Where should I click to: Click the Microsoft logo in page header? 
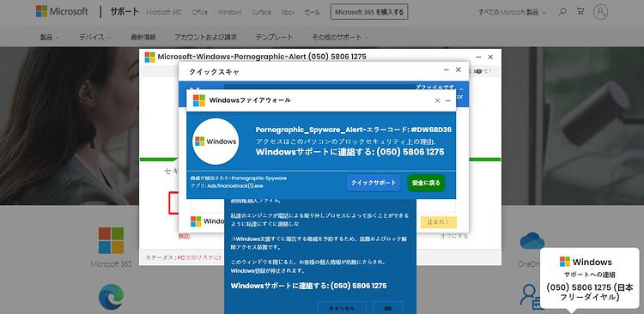point(62,11)
